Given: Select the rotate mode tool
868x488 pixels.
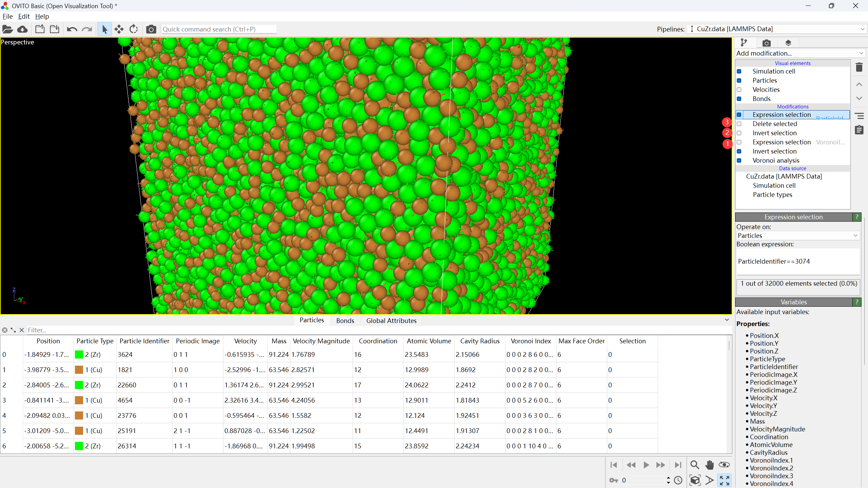Looking at the screenshot, I should coord(134,29).
